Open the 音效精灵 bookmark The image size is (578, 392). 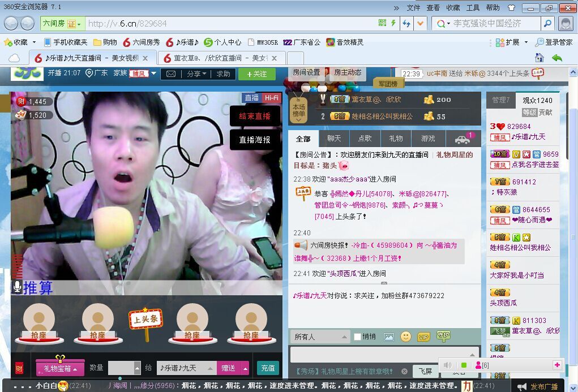coord(345,42)
